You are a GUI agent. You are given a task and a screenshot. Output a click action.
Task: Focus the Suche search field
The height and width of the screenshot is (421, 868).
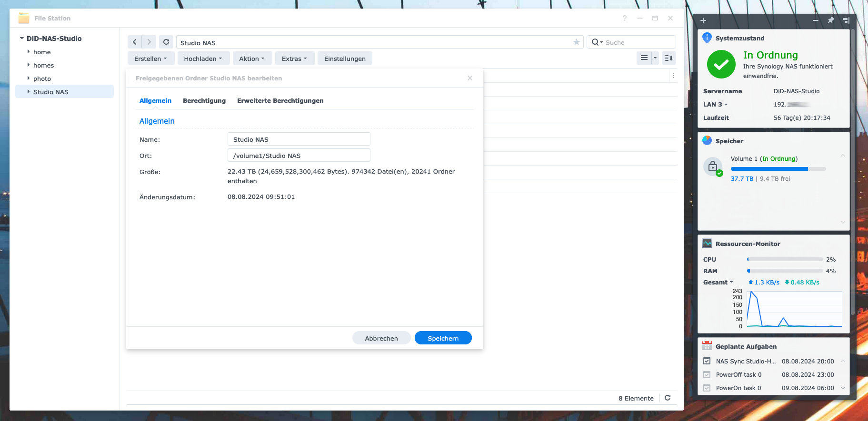click(x=631, y=42)
